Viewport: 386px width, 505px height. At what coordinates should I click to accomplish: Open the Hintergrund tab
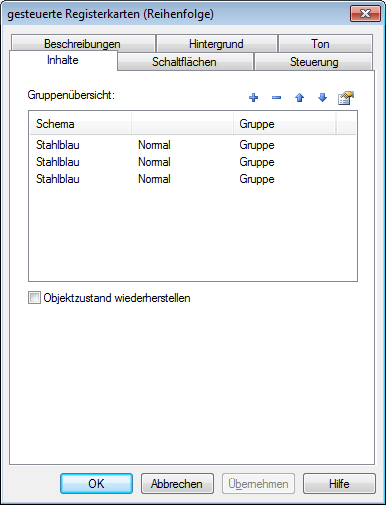[x=216, y=44]
